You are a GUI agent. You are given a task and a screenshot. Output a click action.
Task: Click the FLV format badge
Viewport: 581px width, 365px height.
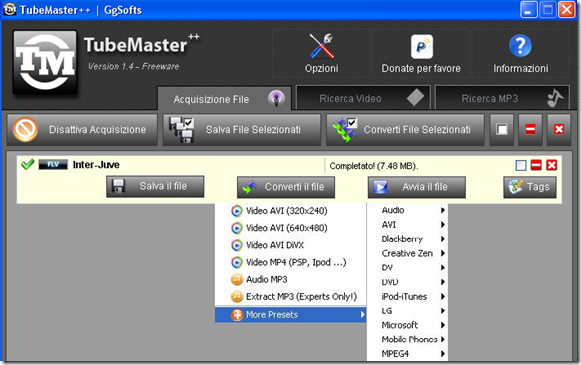coord(53,165)
